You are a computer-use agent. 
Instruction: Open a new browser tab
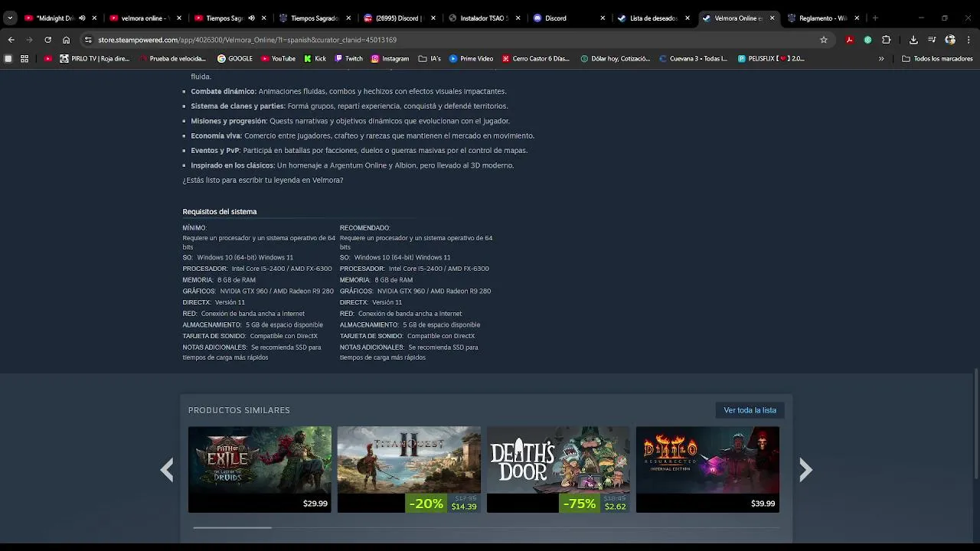(875, 18)
